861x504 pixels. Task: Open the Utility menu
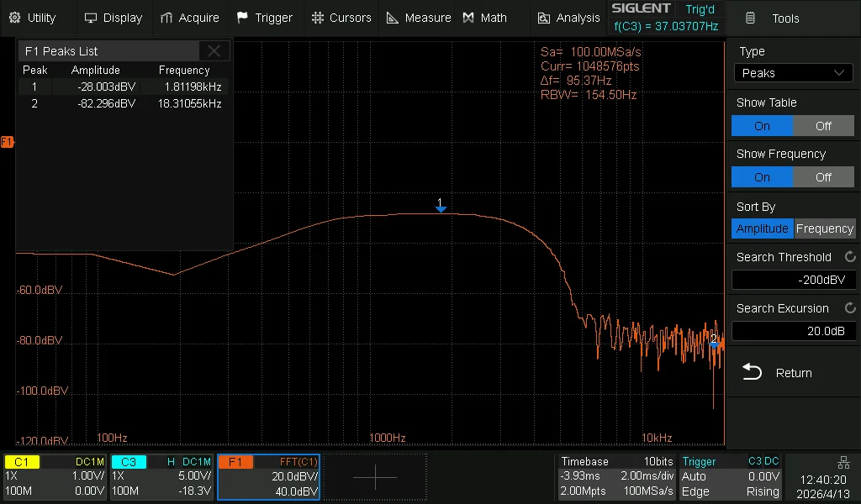pyautogui.click(x=33, y=18)
